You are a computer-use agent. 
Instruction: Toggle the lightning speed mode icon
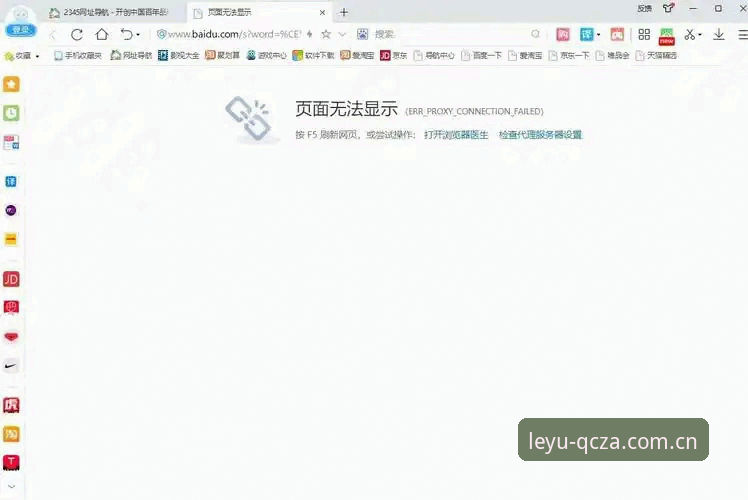point(310,34)
